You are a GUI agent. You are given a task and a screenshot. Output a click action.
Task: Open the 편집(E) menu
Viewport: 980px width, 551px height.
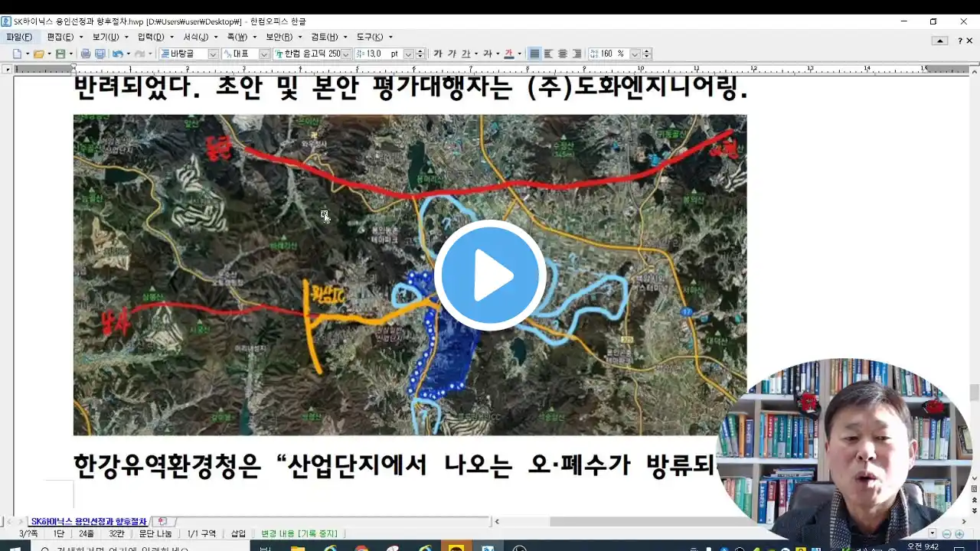[60, 37]
